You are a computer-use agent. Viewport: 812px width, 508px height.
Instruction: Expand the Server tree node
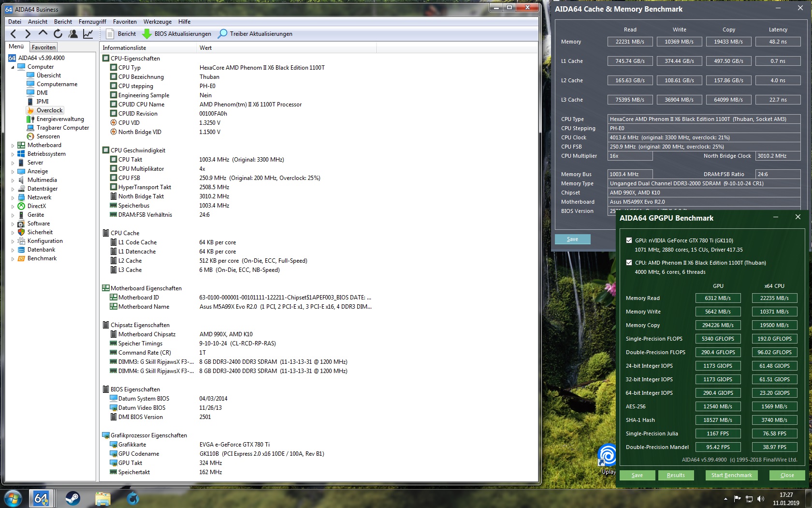pyautogui.click(x=13, y=163)
